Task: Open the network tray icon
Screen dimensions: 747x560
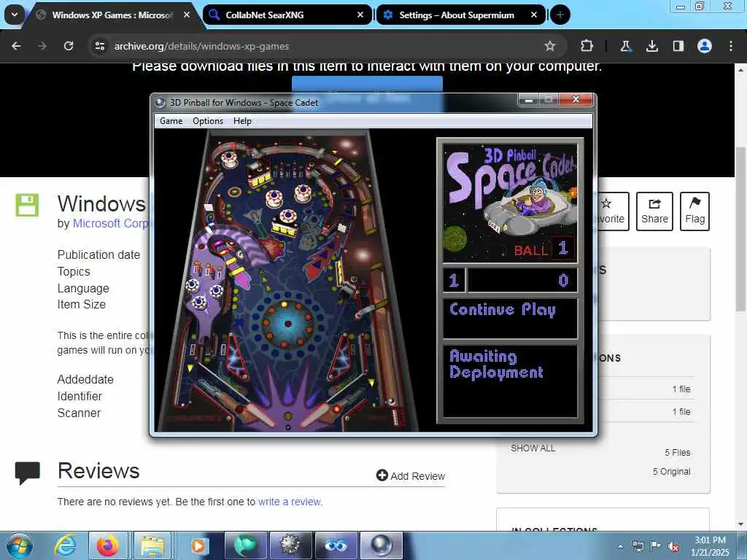Action: coord(638,546)
